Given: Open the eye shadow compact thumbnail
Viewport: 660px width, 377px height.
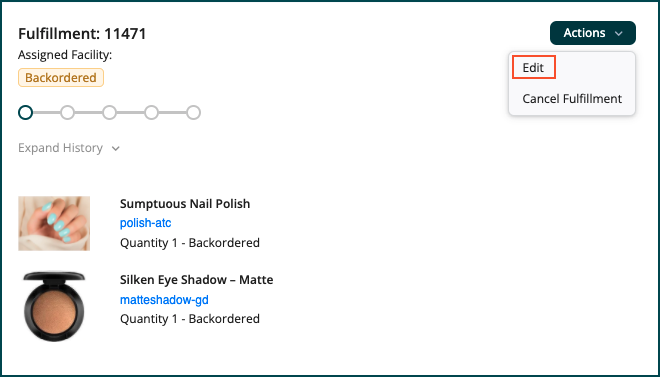Looking at the screenshot, I should pos(54,306).
